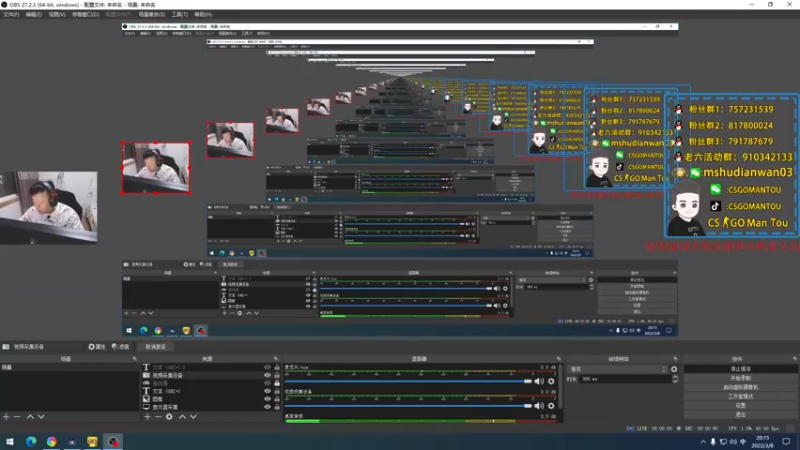The image size is (800, 450).
Task: Remove the selected source with minus icon
Action: coord(158,417)
